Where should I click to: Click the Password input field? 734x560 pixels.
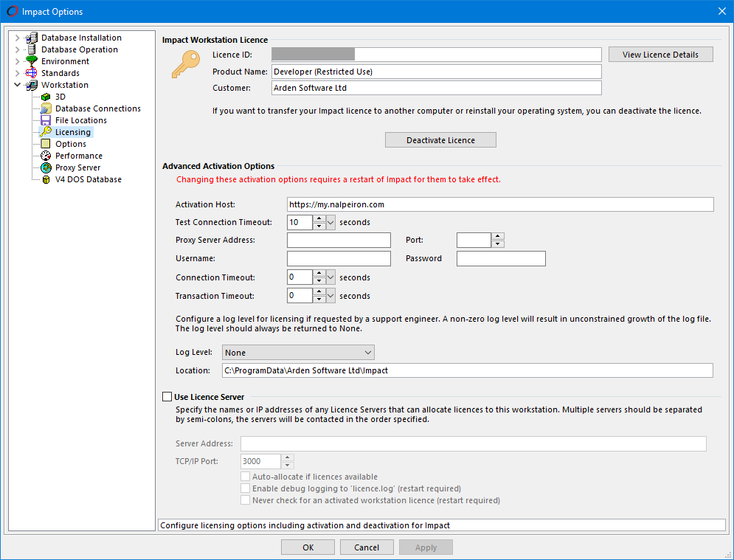[501, 258]
